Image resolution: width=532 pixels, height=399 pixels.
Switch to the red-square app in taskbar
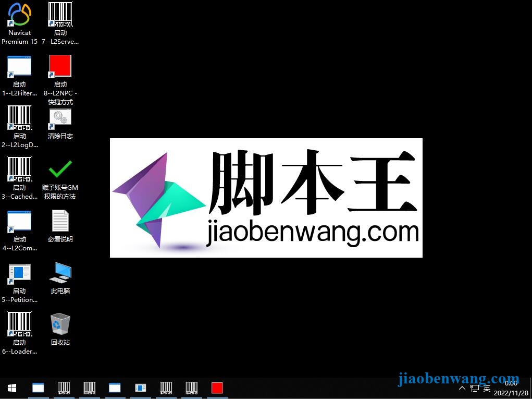click(217, 388)
